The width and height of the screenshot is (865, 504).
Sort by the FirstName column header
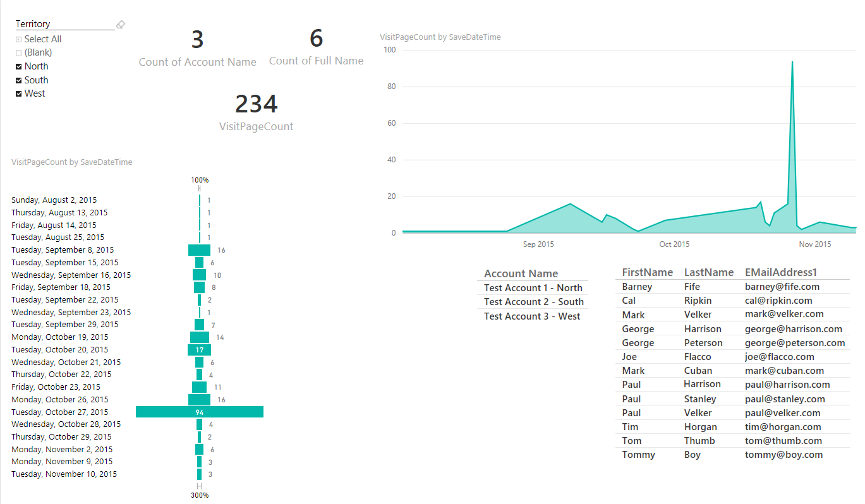pyautogui.click(x=647, y=272)
